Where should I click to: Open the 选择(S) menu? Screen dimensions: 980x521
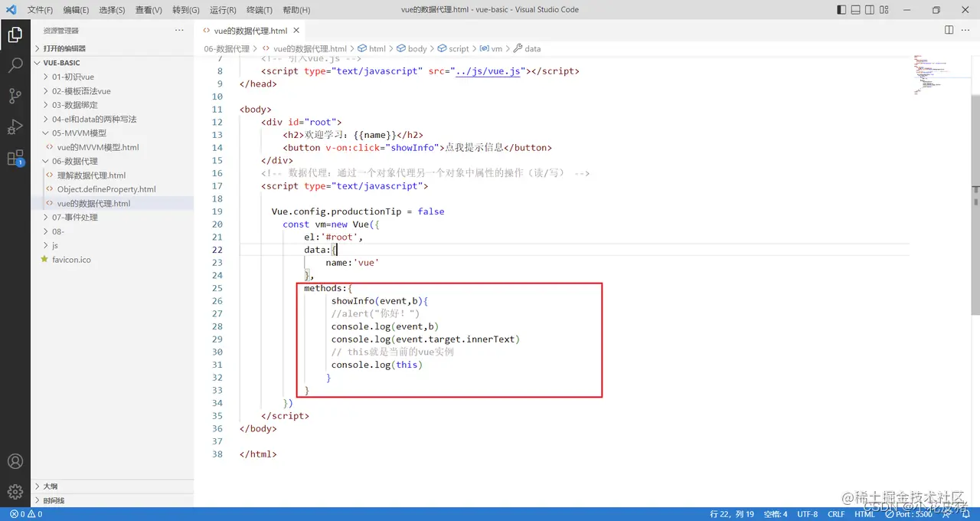[x=112, y=10]
